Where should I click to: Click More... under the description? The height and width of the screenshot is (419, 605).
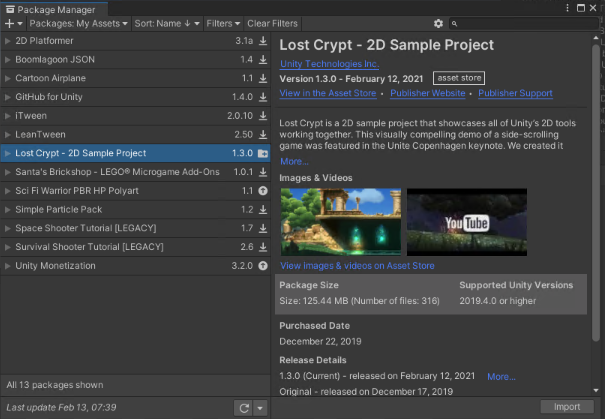pos(294,162)
